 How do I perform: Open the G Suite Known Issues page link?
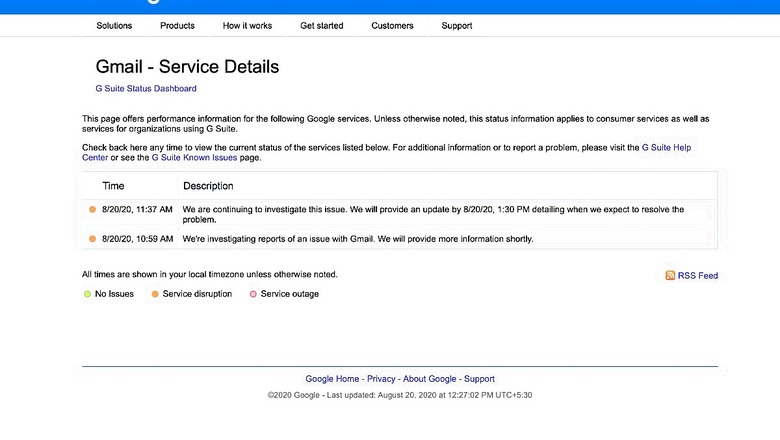[194, 158]
